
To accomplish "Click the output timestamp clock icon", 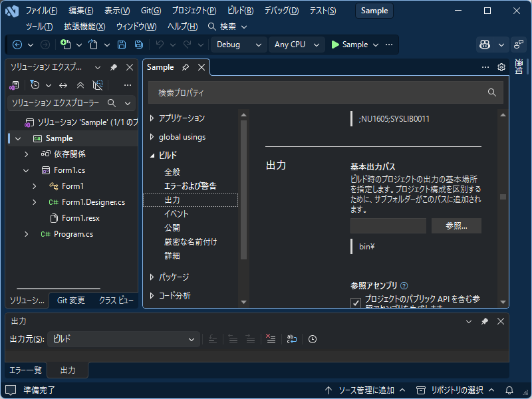I will (313, 339).
